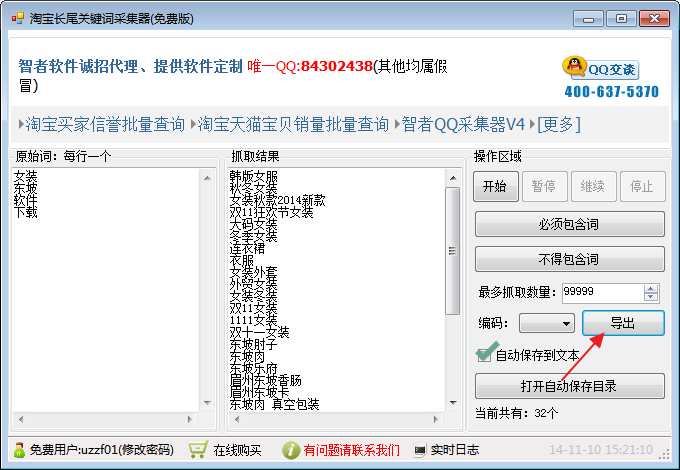Click 有问题请联系我们 link

click(351, 450)
